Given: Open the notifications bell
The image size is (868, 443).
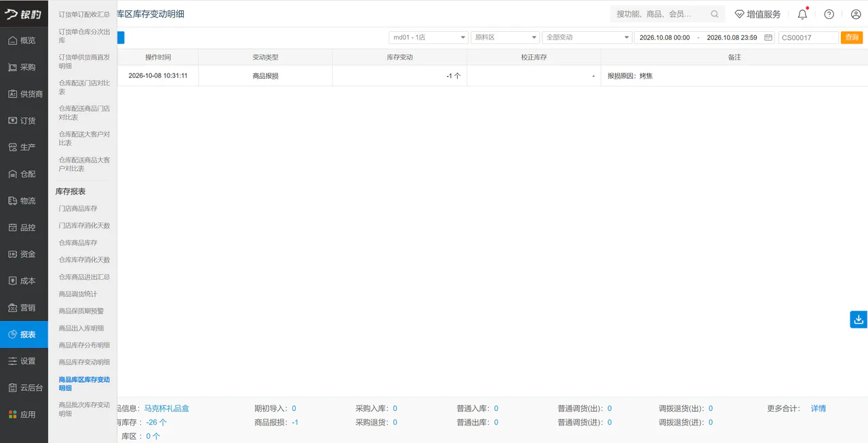Looking at the screenshot, I should tap(803, 14).
